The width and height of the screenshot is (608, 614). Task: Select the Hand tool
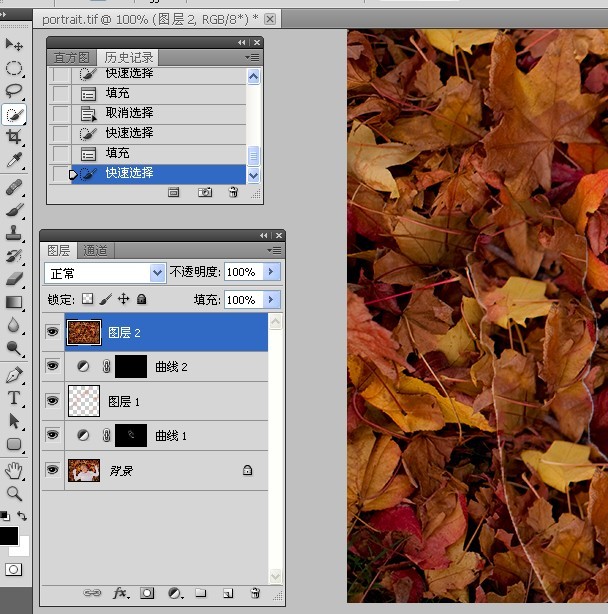(14, 470)
